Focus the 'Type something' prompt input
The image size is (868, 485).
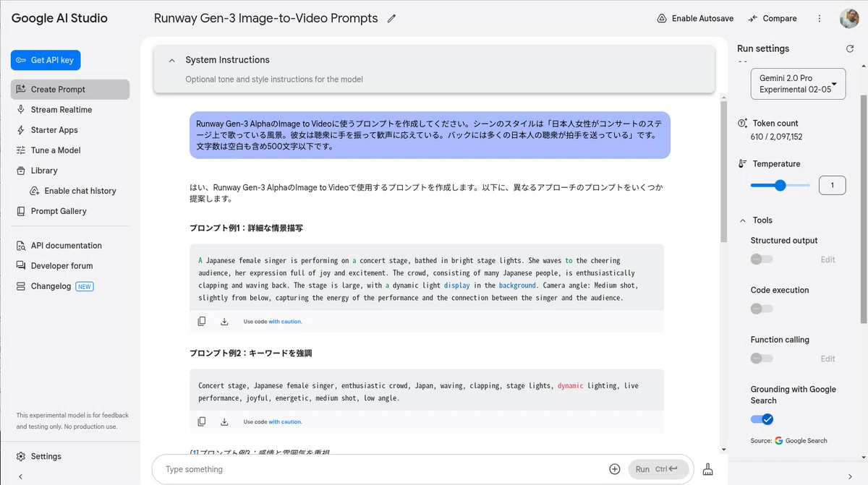(383, 469)
